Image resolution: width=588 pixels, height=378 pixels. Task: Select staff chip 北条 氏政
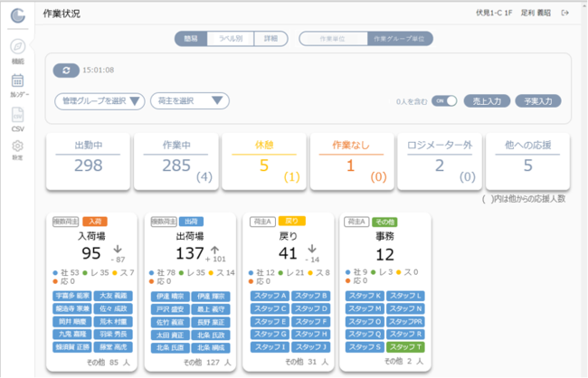click(211, 335)
